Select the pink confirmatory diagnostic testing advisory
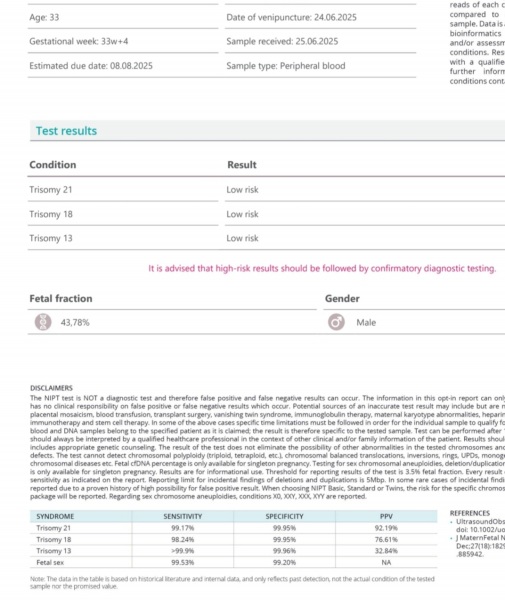The width and height of the screenshot is (505, 600). (x=322, y=269)
